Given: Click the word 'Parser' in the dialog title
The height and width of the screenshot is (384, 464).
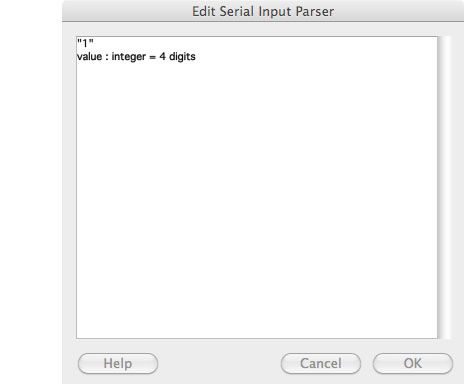Looking at the screenshot, I should pyautogui.click(x=315, y=11).
